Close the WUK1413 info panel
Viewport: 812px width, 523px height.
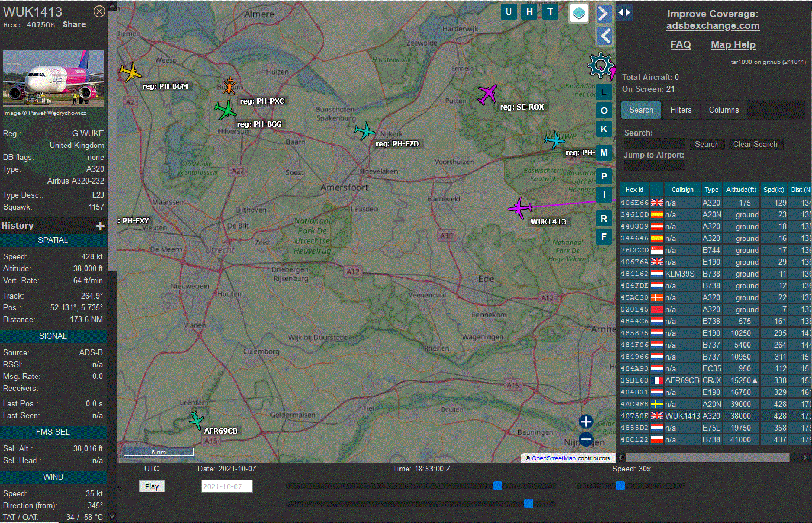pyautogui.click(x=99, y=11)
